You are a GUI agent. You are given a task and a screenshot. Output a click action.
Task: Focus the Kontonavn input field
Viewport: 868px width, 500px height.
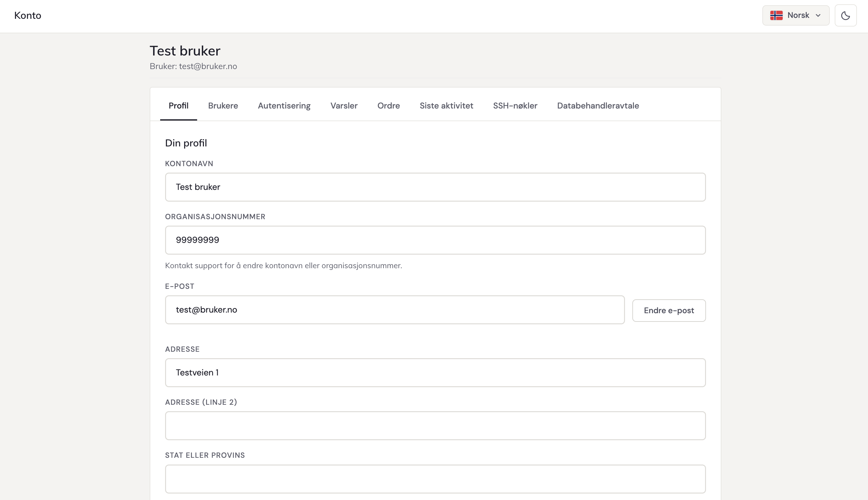pos(435,187)
